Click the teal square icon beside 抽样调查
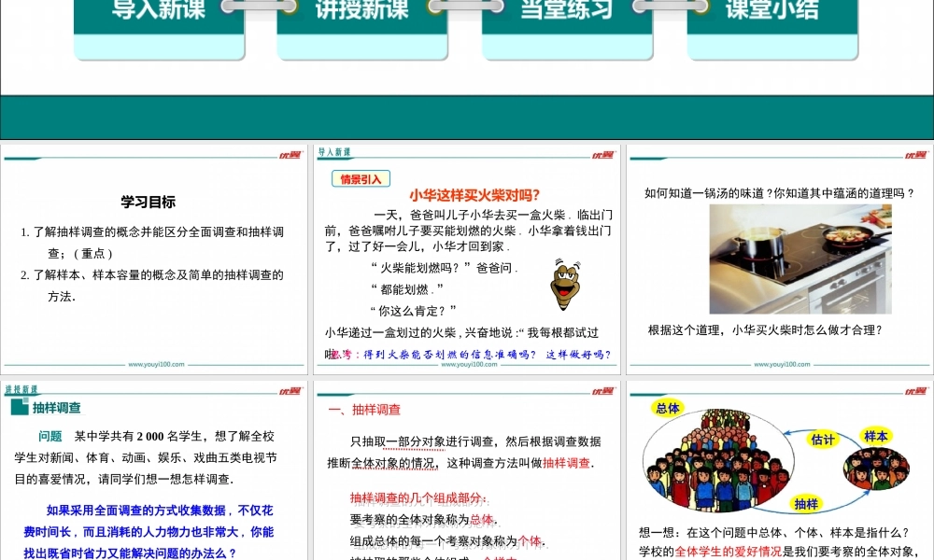Viewport: 934px width, 560px height. pos(19,408)
